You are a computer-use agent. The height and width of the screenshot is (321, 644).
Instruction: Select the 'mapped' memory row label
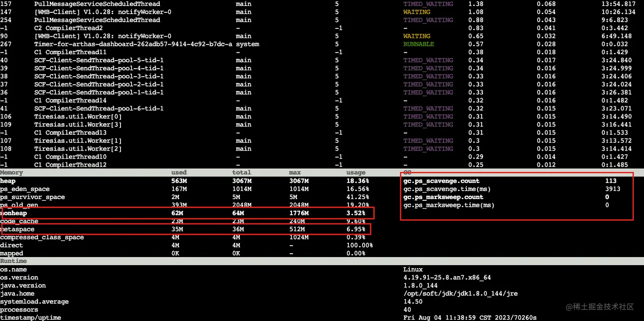point(11,254)
